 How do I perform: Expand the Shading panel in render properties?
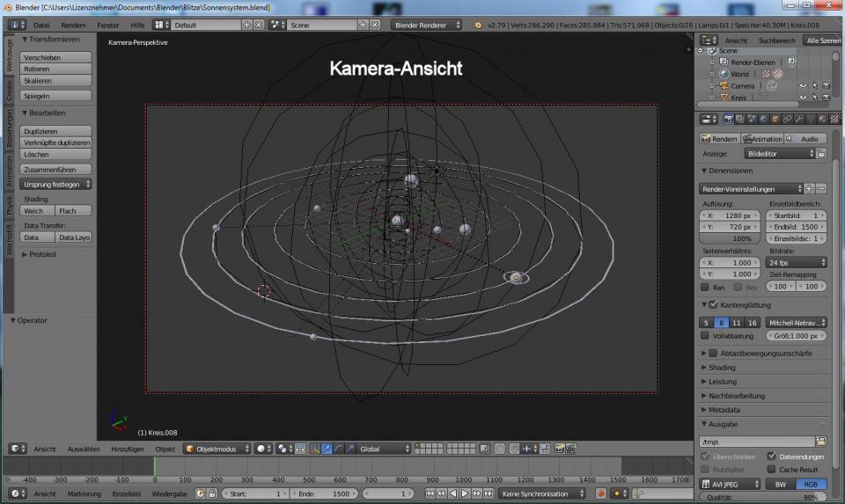tap(721, 368)
